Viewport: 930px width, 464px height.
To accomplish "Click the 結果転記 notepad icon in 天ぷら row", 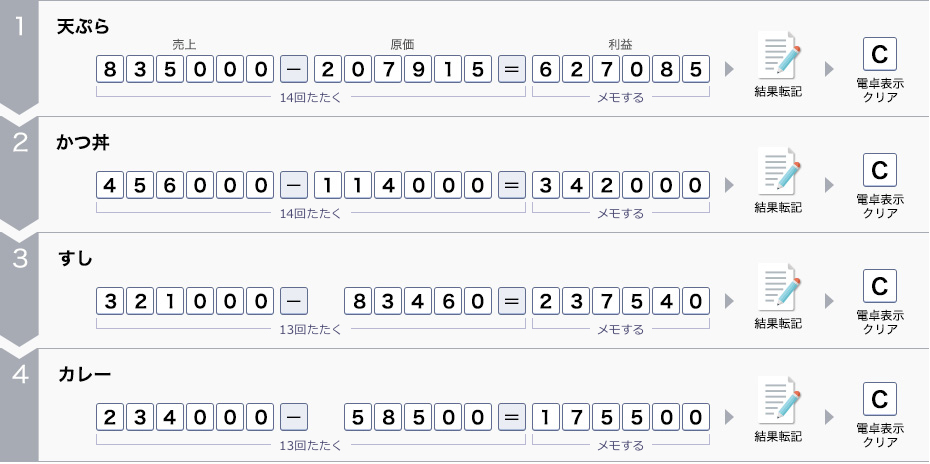I will pyautogui.click(x=778, y=58).
